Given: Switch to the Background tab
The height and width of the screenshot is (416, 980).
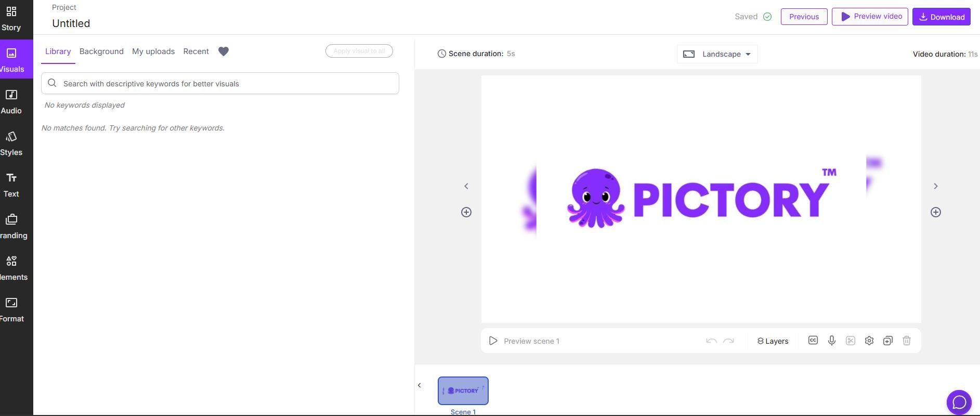Looking at the screenshot, I should click(101, 51).
